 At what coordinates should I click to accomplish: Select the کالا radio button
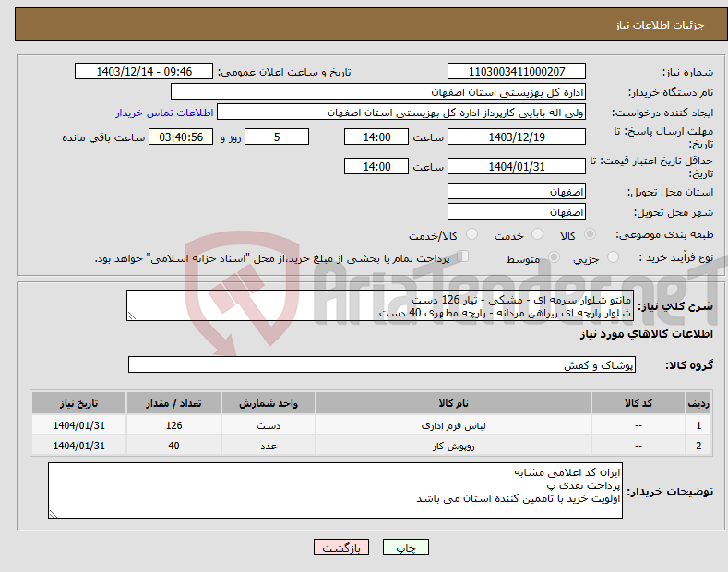coord(590,234)
